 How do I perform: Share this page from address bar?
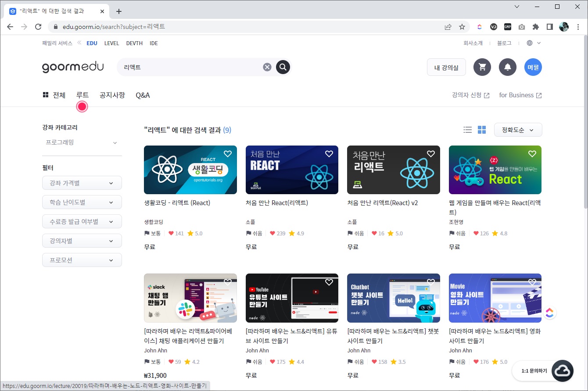pyautogui.click(x=448, y=27)
